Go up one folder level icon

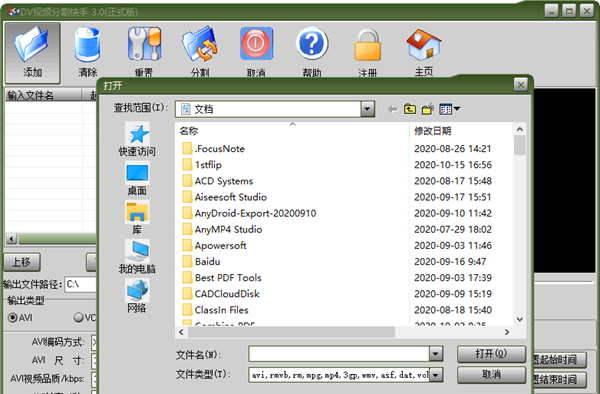coord(410,109)
